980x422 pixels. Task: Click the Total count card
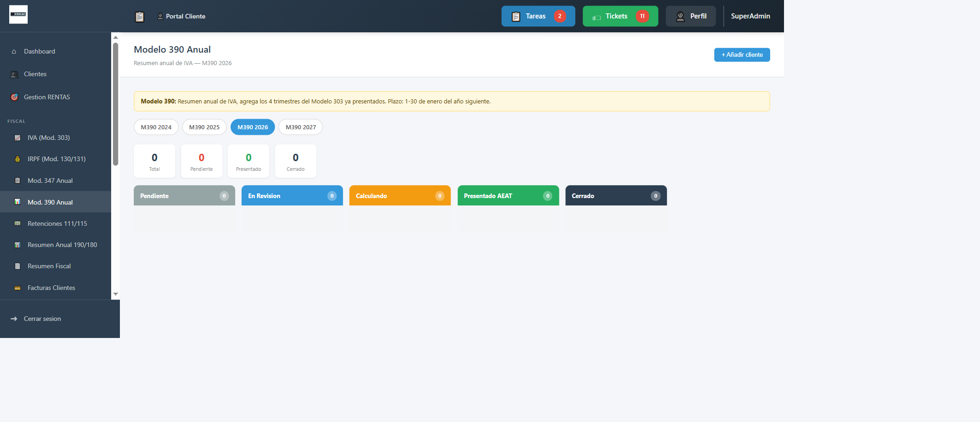[154, 161]
